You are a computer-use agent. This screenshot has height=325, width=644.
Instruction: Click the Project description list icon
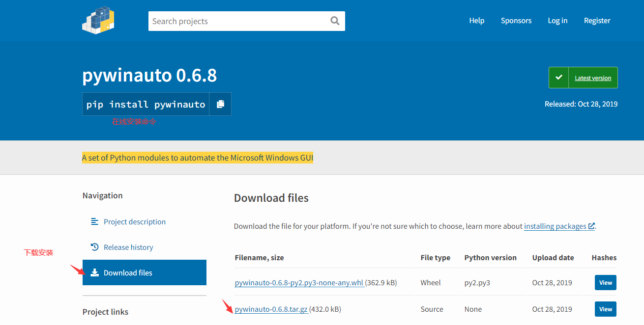(95, 221)
